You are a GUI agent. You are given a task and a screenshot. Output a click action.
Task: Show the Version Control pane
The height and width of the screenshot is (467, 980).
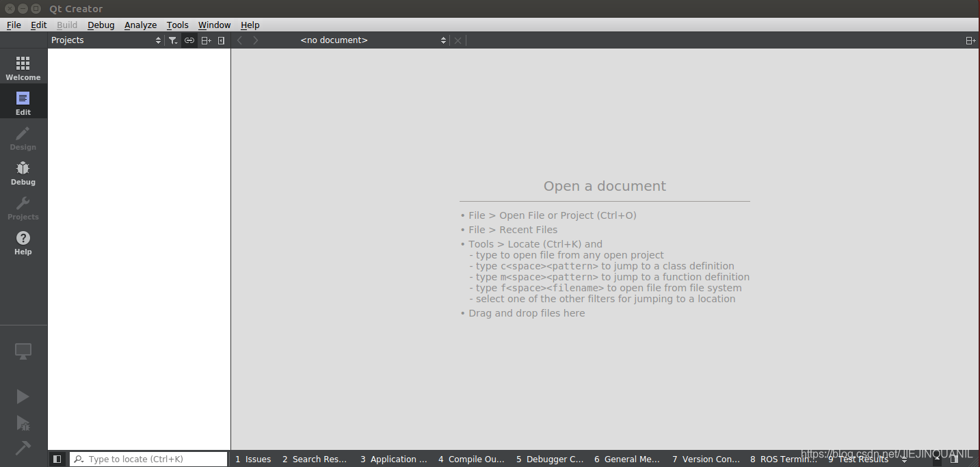pos(706,459)
